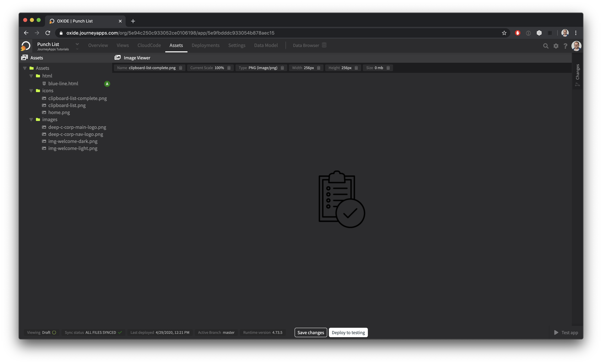Click the Viewing Draft circle icon
The image size is (602, 364).
(54, 332)
